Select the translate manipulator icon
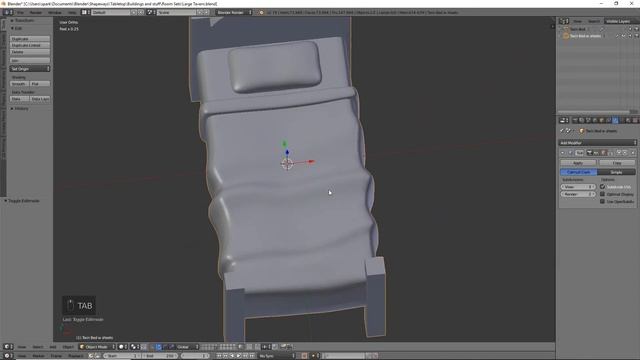The width and height of the screenshot is (640, 360). click(159, 347)
